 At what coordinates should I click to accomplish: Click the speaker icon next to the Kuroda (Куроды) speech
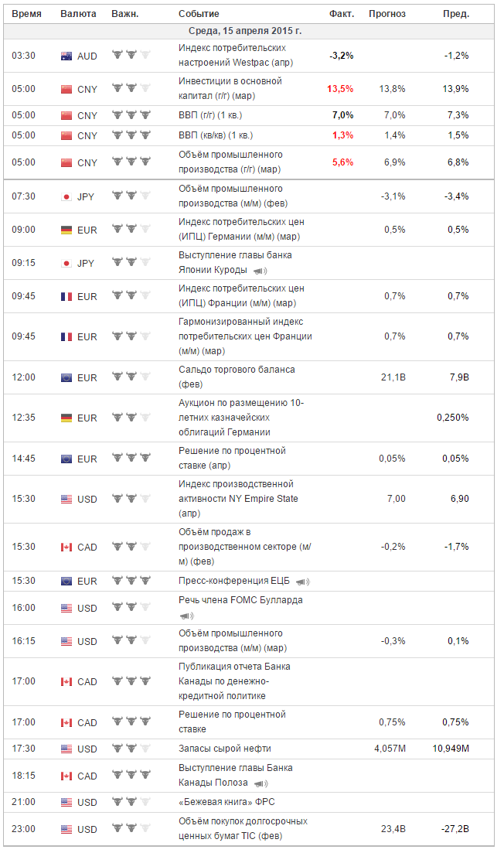[x=260, y=271]
